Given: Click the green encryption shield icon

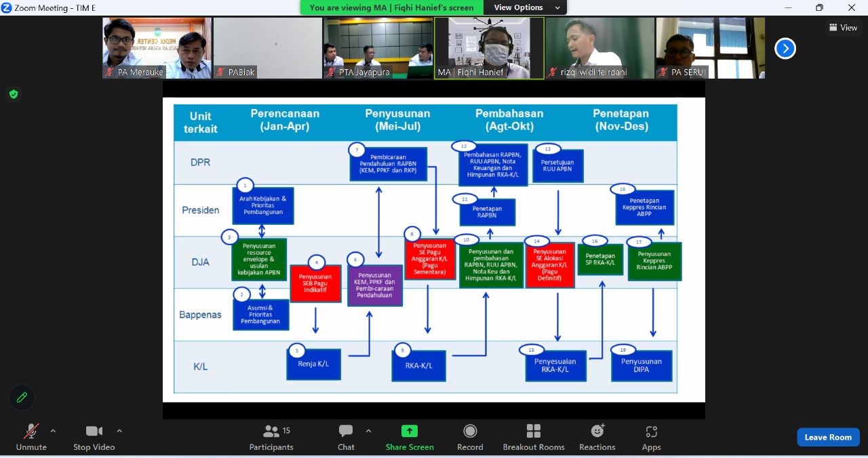Looking at the screenshot, I should coord(13,94).
